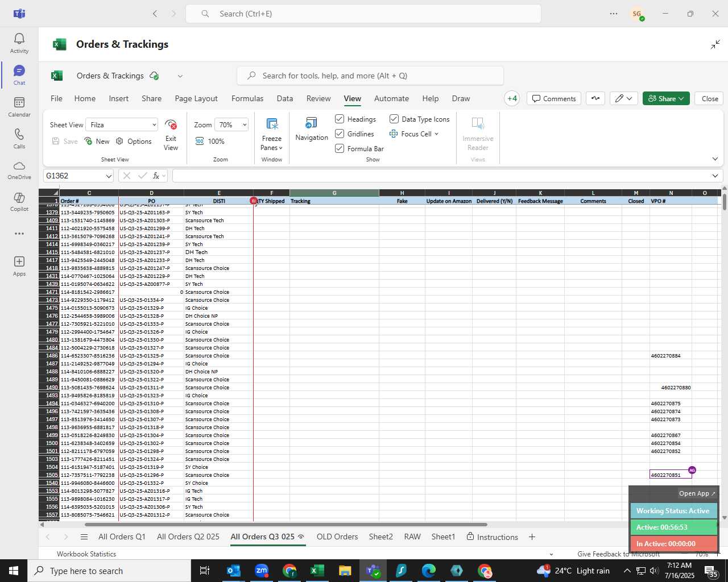Open Navigation pane
Screen dimensions: 728x582
(x=312, y=129)
